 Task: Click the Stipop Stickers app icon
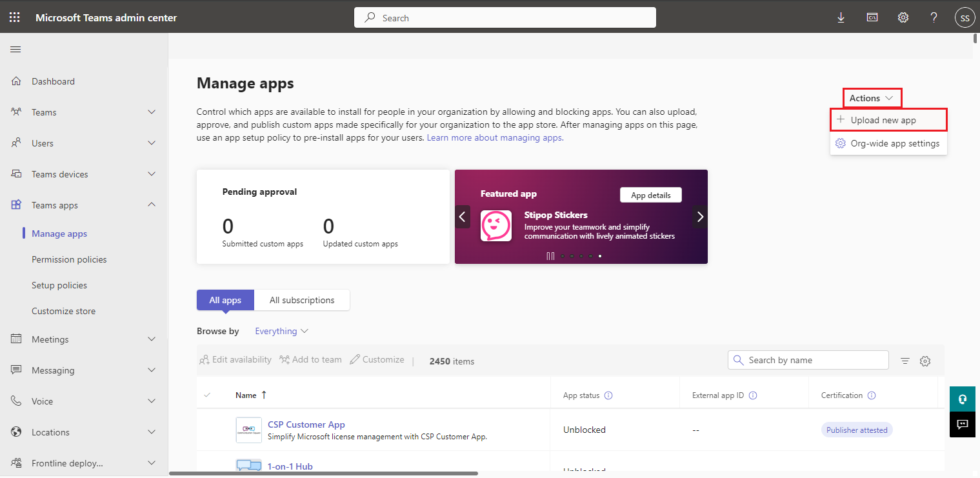pyautogui.click(x=496, y=226)
